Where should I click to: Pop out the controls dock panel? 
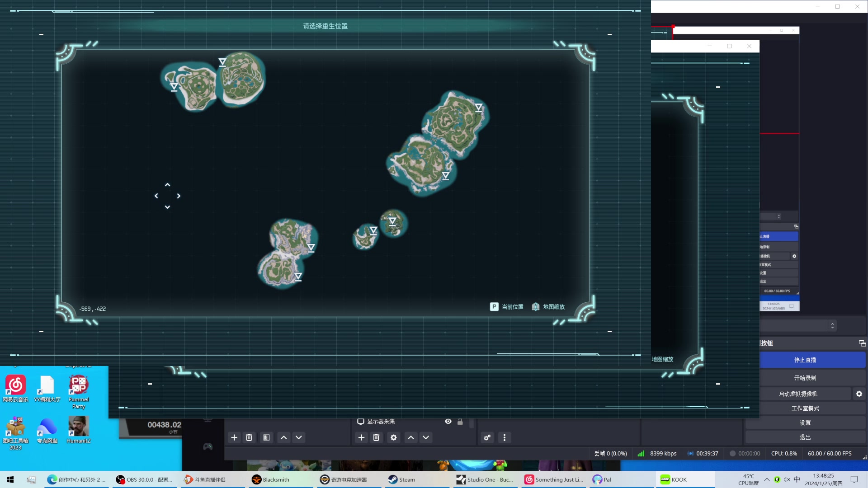[x=862, y=343]
